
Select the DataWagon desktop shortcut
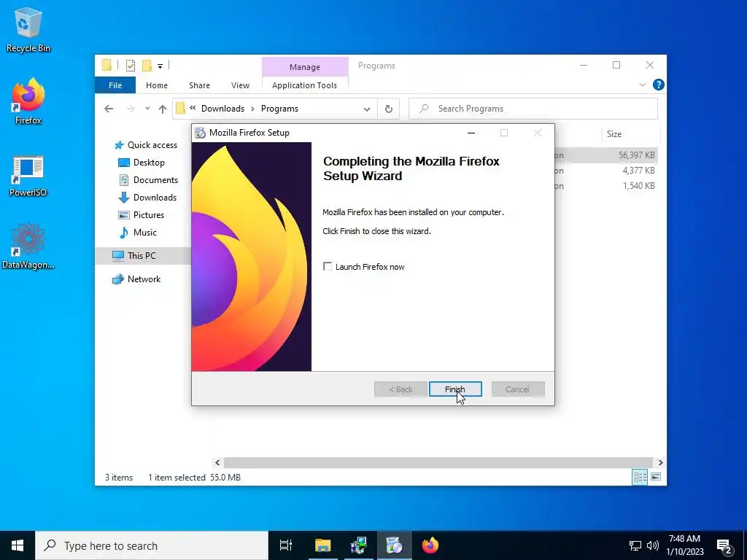coord(28,246)
